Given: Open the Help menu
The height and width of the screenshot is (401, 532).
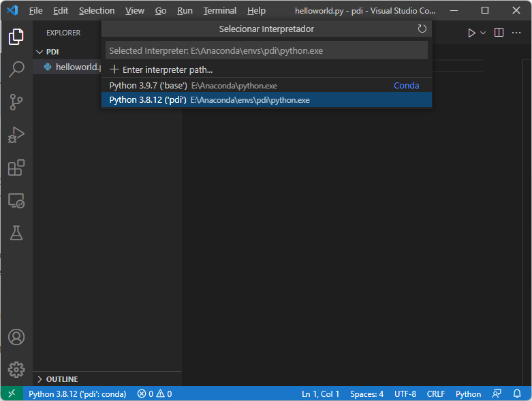Looking at the screenshot, I should coord(256,11).
